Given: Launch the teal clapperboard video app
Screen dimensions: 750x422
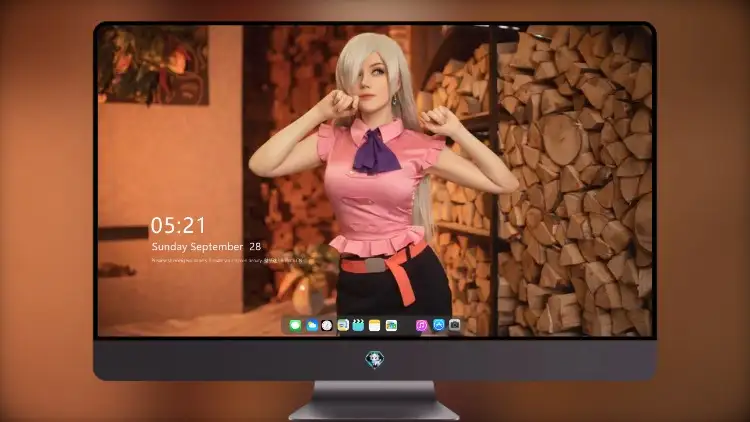Looking at the screenshot, I should click(358, 326).
